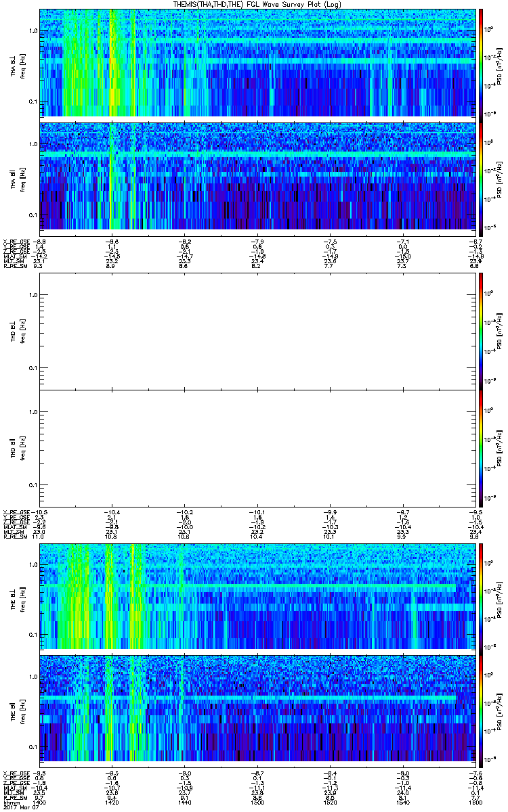Screen dimensions: 508x812
Task: Click the '0.1' frequency tick of the THA B∥ panel
Action: (x=33, y=215)
